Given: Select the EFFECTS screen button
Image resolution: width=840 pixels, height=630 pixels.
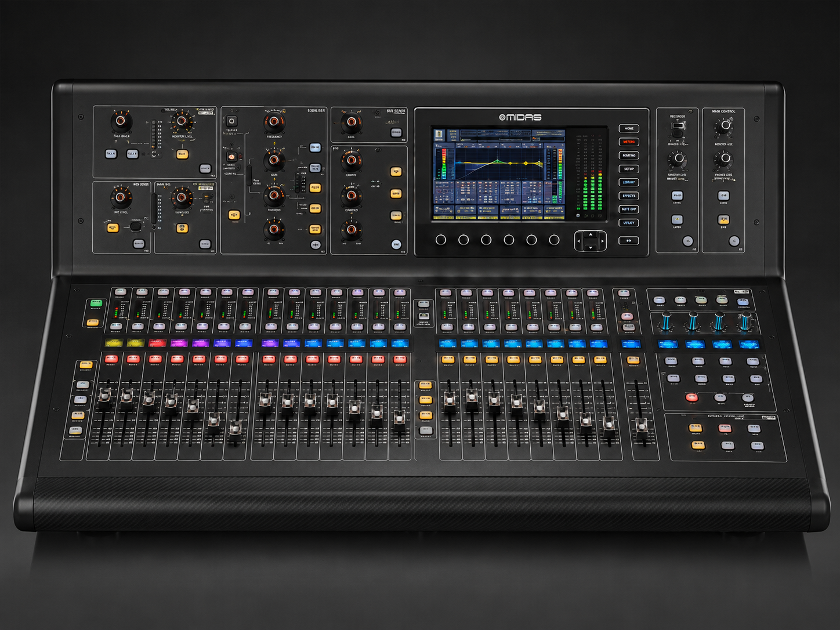Looking at the screenshot, I should [629, 195].
